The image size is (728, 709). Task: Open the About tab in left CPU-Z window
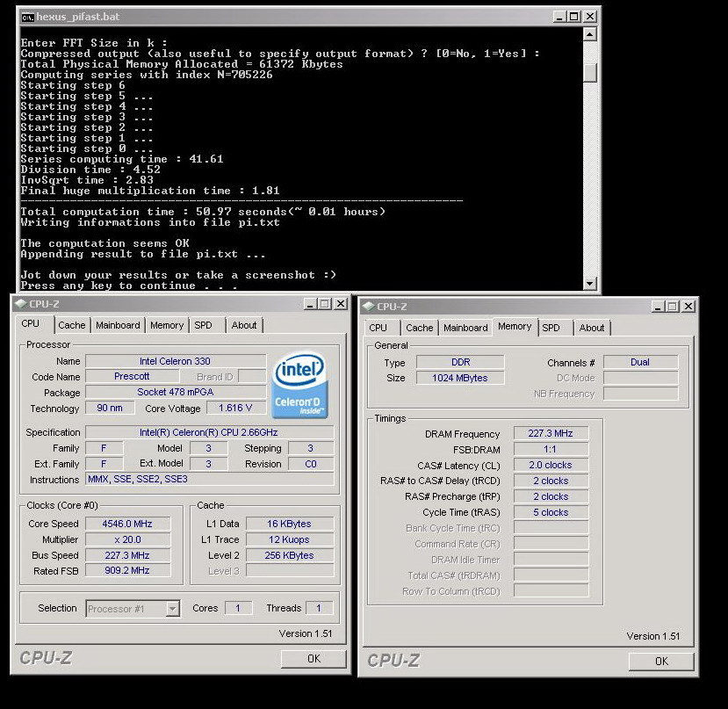click(244, 325)
